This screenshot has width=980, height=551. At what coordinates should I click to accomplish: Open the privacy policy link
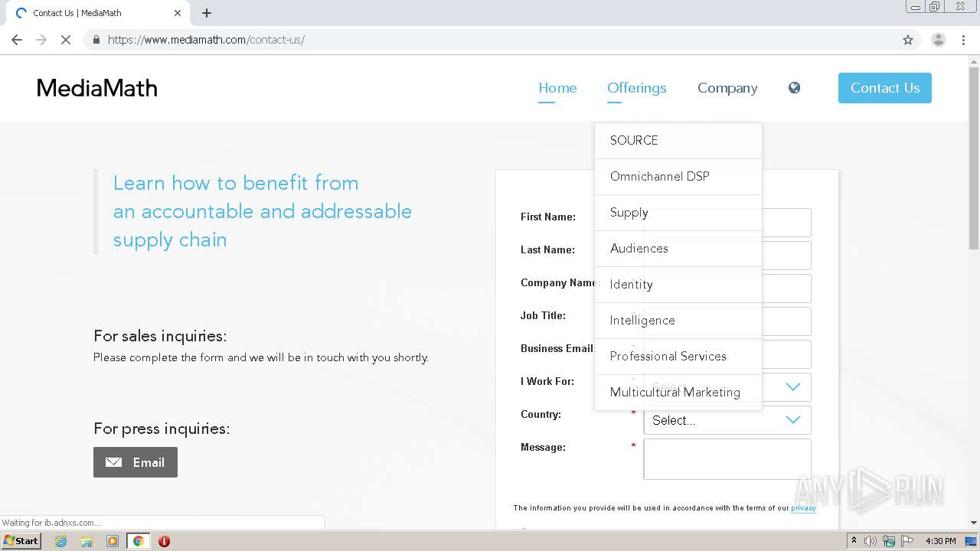pos(803,508)
